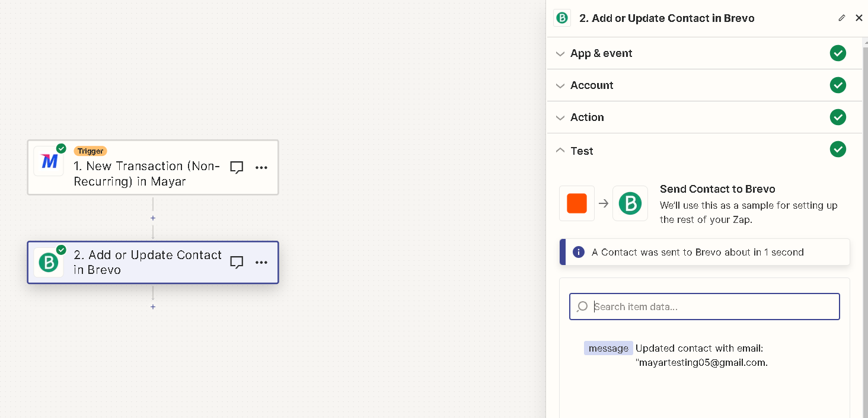
Task: Click the Brevo logo in panel header
Action: pos(561,18)
